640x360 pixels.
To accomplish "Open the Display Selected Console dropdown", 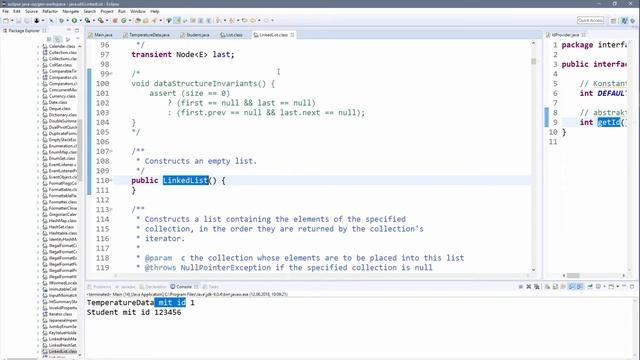I will pyautogui.click(x=604, y=287).
